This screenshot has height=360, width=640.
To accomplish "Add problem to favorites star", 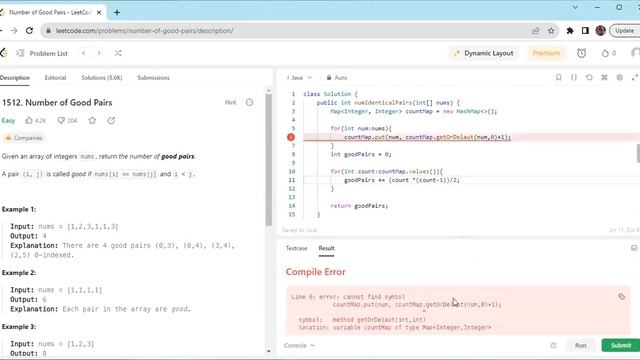I will [x=92, y=120].
